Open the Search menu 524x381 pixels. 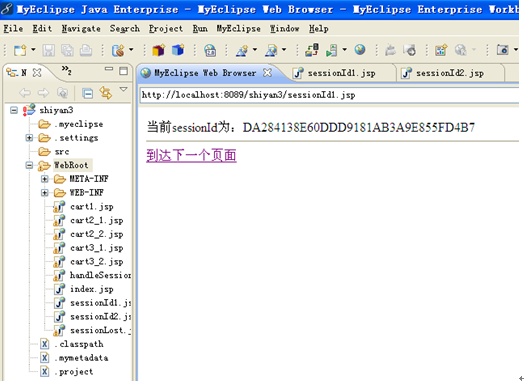[x=125, y=29]
